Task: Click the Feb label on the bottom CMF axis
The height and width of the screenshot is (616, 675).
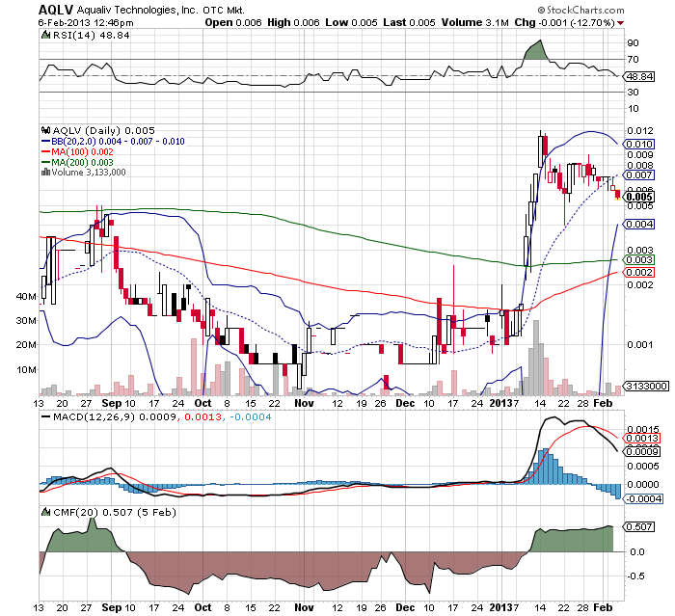Action: click(x=603, y=608)
